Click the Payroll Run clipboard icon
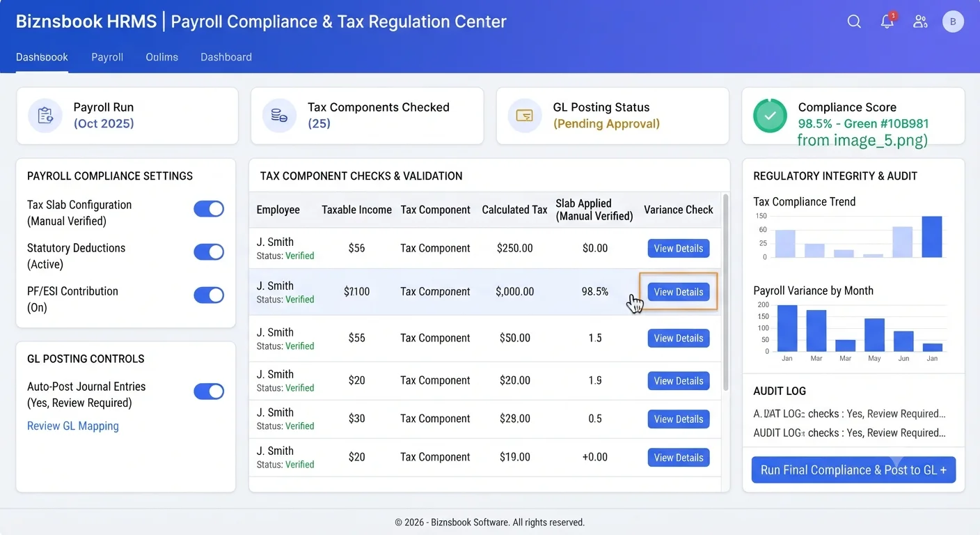This screenshot has height=535, width=980. (45, 116)
